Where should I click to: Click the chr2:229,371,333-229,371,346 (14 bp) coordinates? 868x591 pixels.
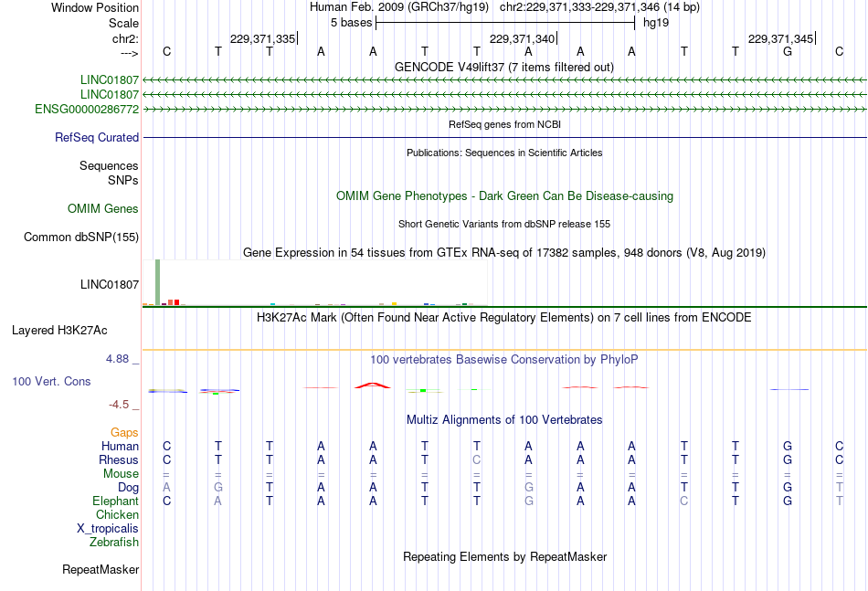point(599,7)
